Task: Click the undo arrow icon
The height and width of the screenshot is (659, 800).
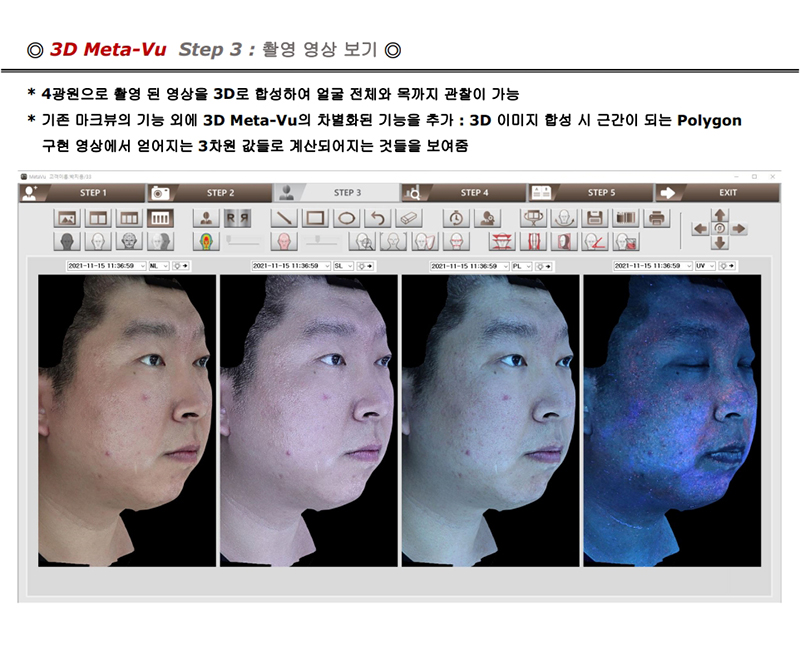Action: [376, 217]
